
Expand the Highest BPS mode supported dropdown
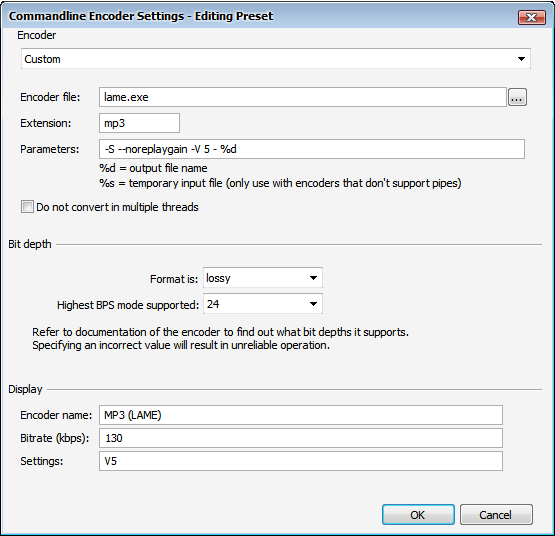coord(263,304)
